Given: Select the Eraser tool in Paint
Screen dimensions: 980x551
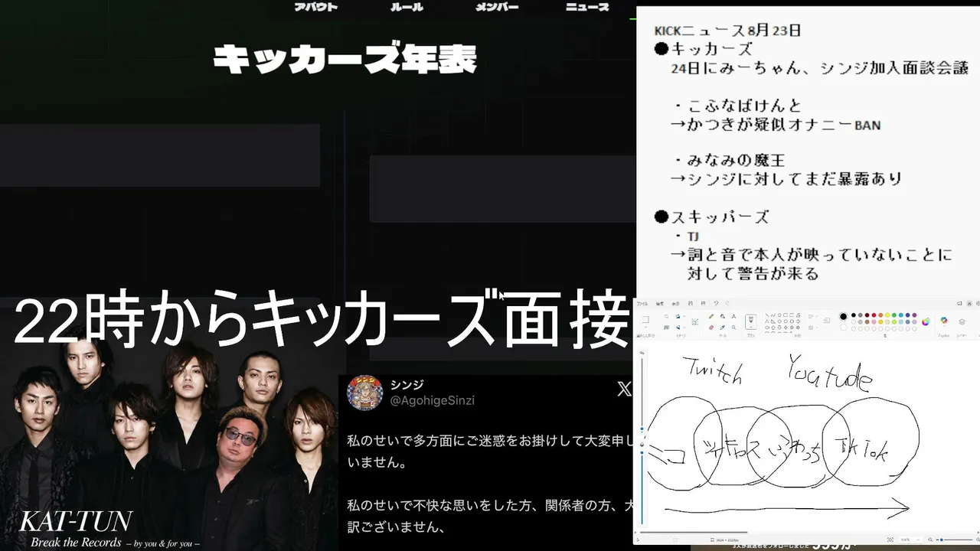Looking at the screenshot, I should [x=711, y=328].
